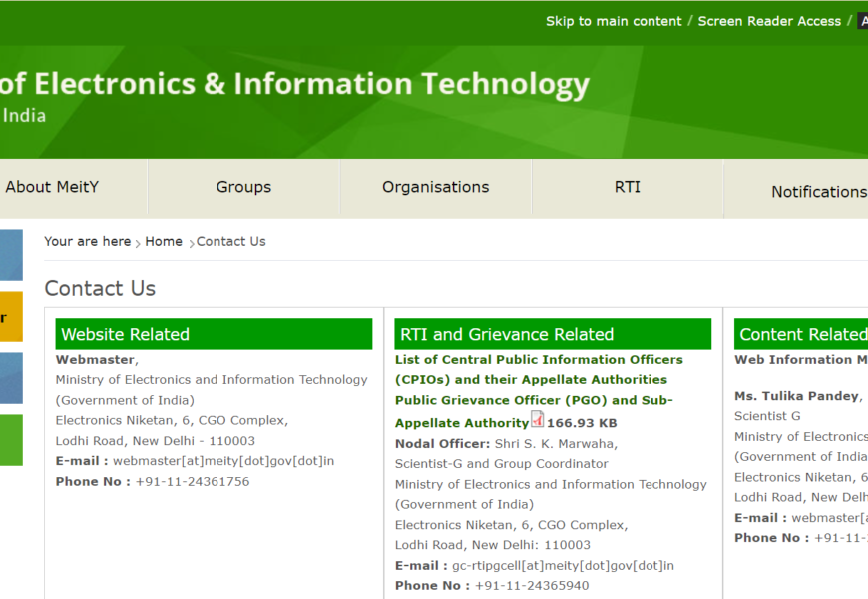Click phone number +91-11-24365940

[532, 586]
